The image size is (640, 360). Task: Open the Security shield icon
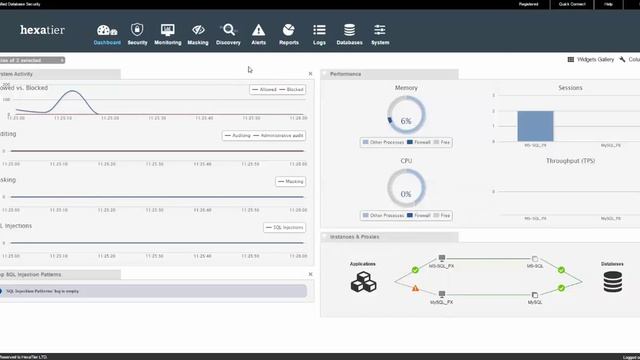(137, 29)
